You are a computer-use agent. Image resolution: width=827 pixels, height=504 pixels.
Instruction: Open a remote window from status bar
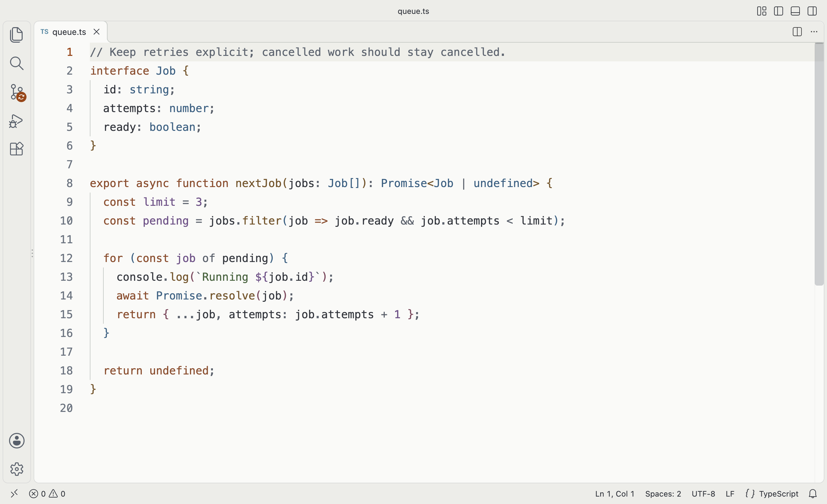click(x=14, y=494)
